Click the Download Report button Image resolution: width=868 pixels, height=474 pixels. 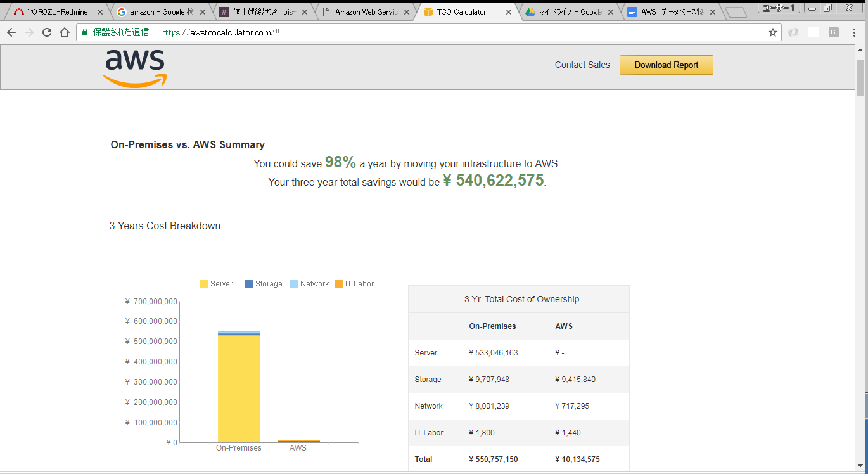(666, 65)
